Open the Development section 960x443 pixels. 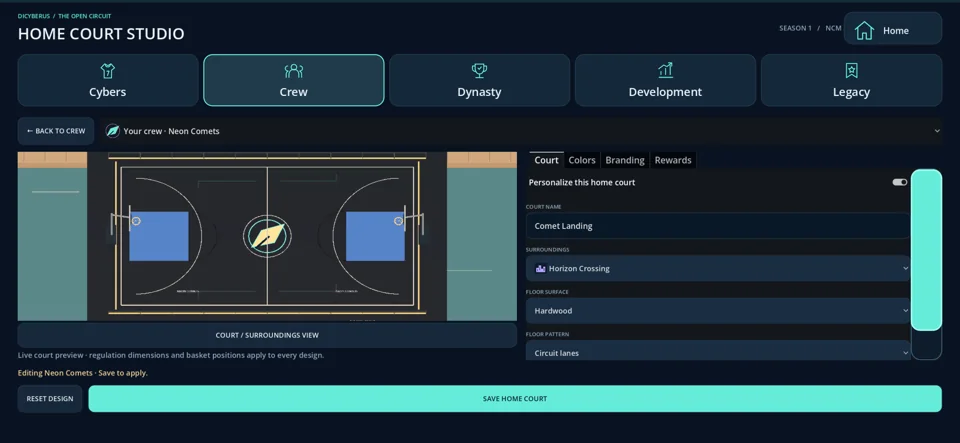click(x=666, y=80)
